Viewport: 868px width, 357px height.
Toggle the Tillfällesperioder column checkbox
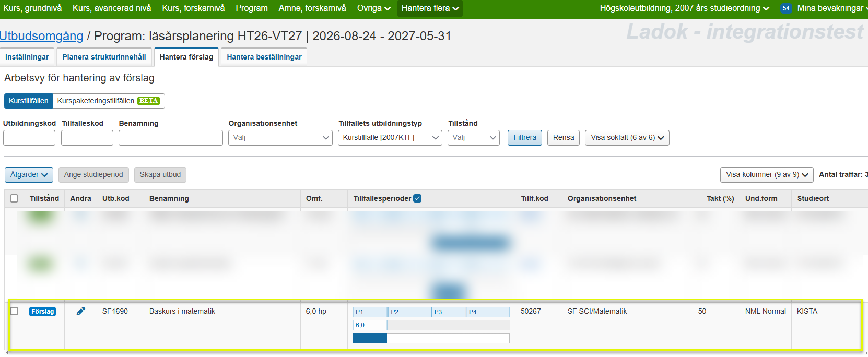pyautogui.click(x=417, y=198)
